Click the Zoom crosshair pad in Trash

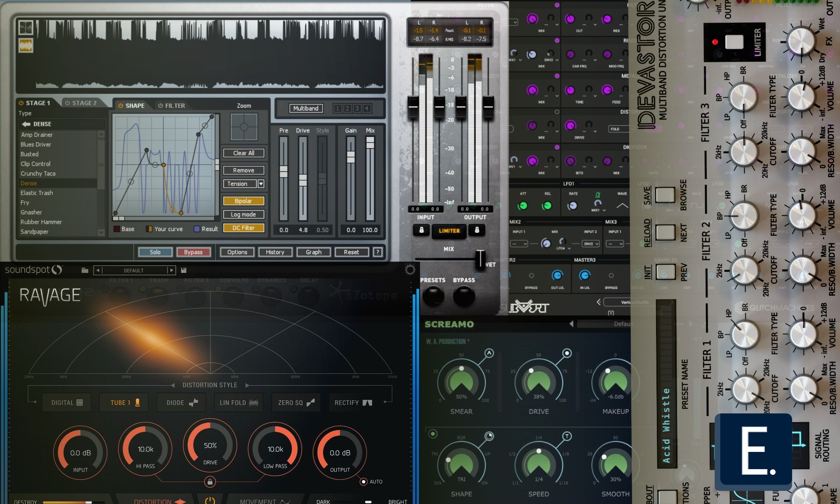click(244, 127)
